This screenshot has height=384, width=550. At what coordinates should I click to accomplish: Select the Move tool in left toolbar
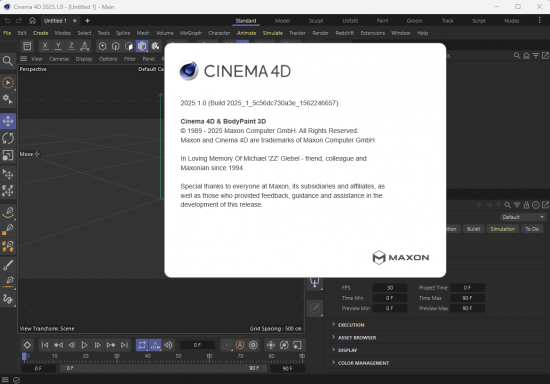point(8,121)
